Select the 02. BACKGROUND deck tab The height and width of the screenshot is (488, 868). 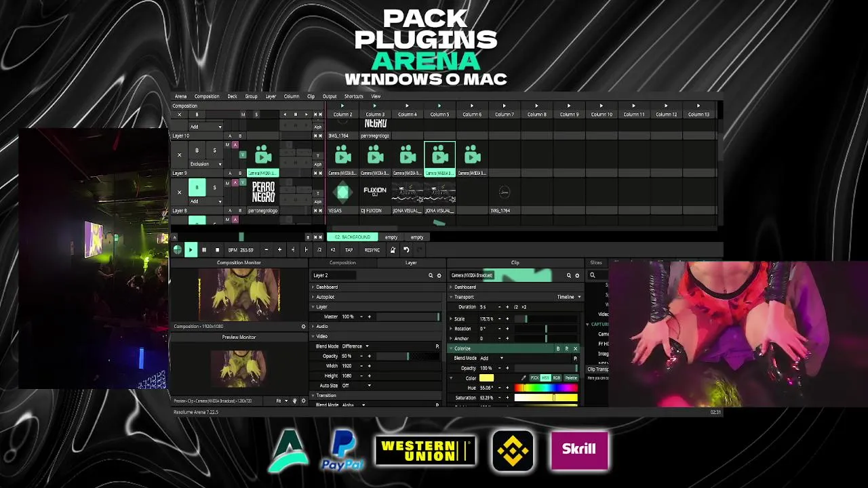pyautogui.click(x=352, y=237)
